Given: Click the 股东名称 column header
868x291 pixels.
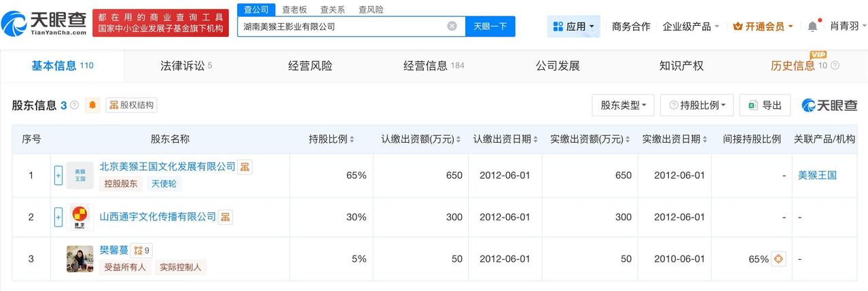Looking at the screenshot, I should [x=170, y=139].
